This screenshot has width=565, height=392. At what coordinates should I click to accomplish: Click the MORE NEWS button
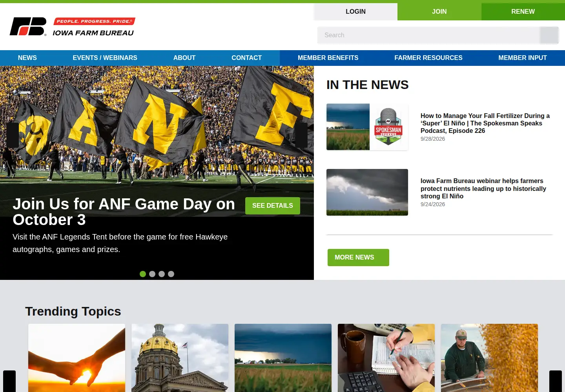(358, 258)
